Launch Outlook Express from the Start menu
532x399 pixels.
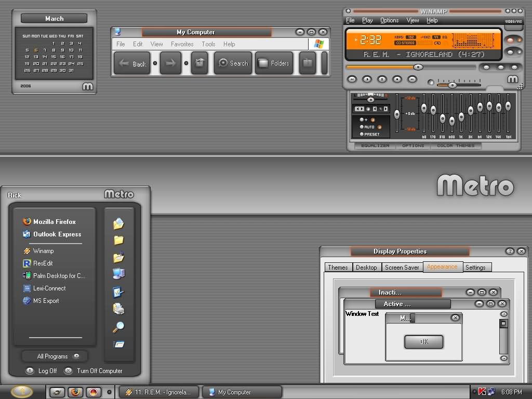tap(52, 234)
